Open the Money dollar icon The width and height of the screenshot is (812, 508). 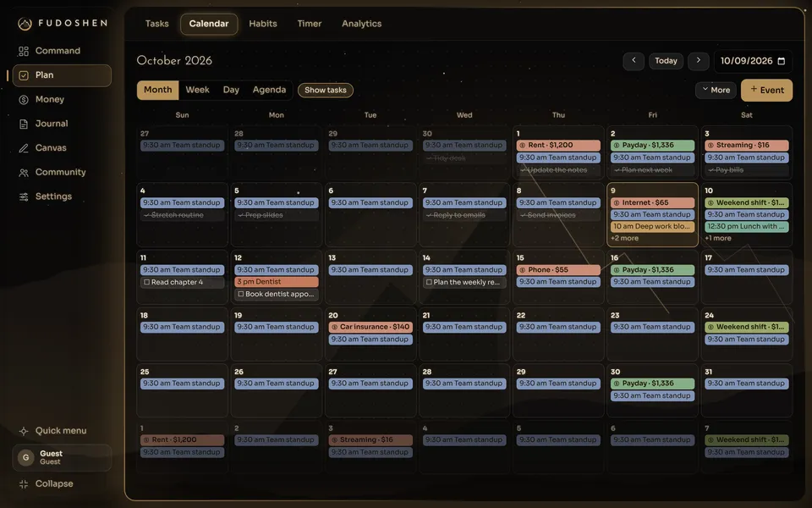(x=24, y=100)
